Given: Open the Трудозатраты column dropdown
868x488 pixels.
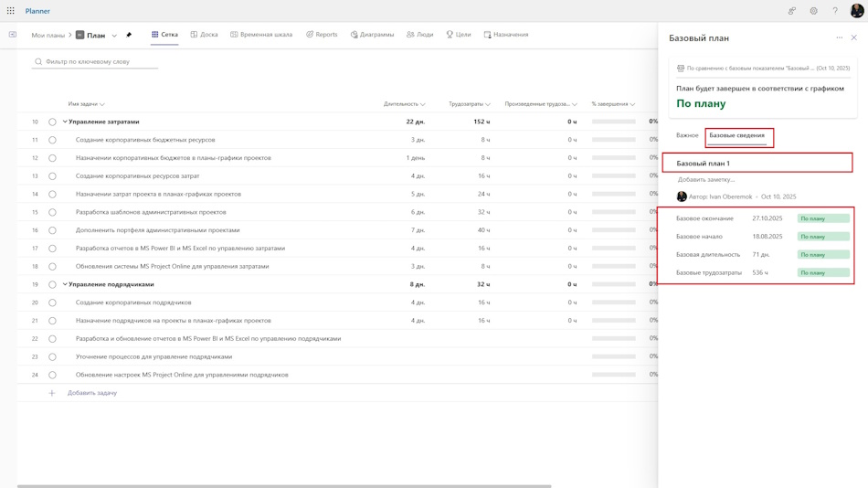Looking at the screenshot, I should (488, 104).
